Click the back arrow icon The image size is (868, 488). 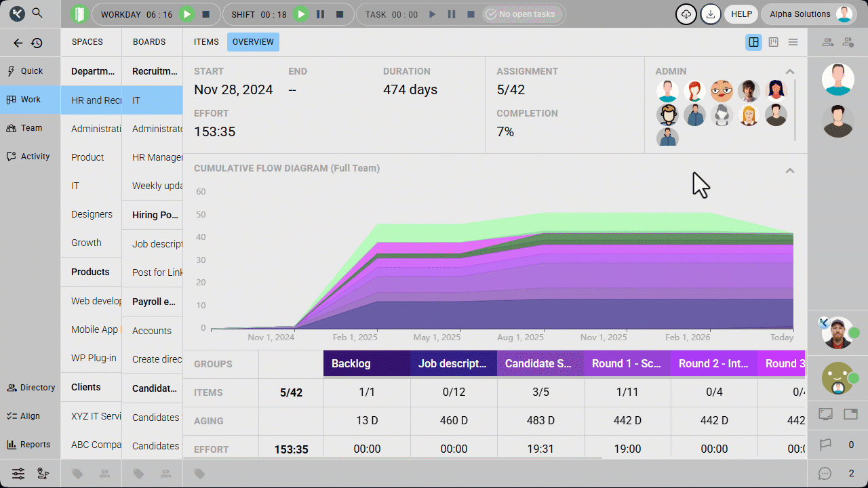coord(18,43)
